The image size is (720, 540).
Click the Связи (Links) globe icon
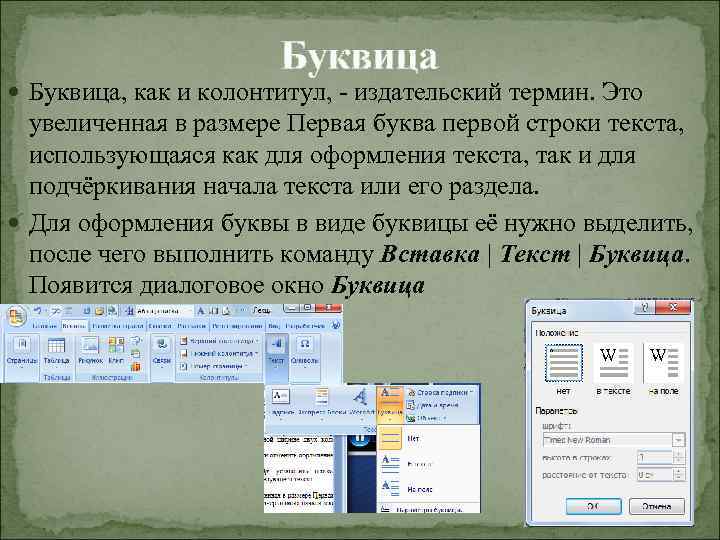pos(162,344)
